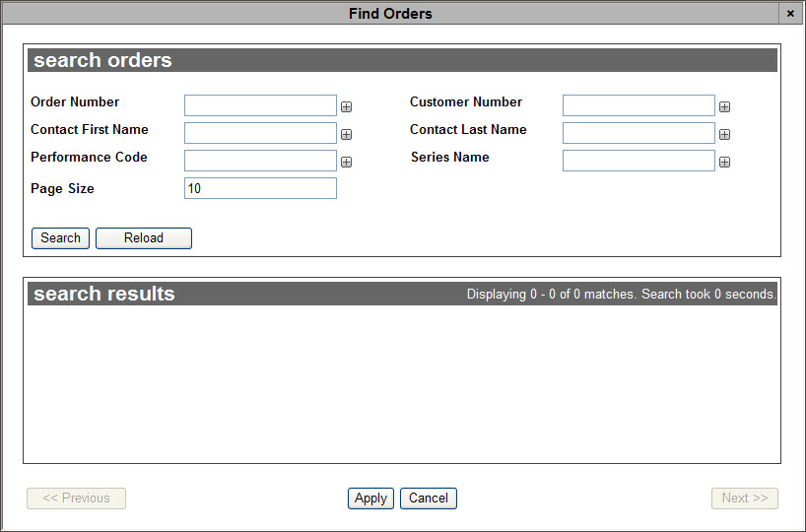Click the Page Size field showing 10
Screen dimensions: 806x532
260,188
